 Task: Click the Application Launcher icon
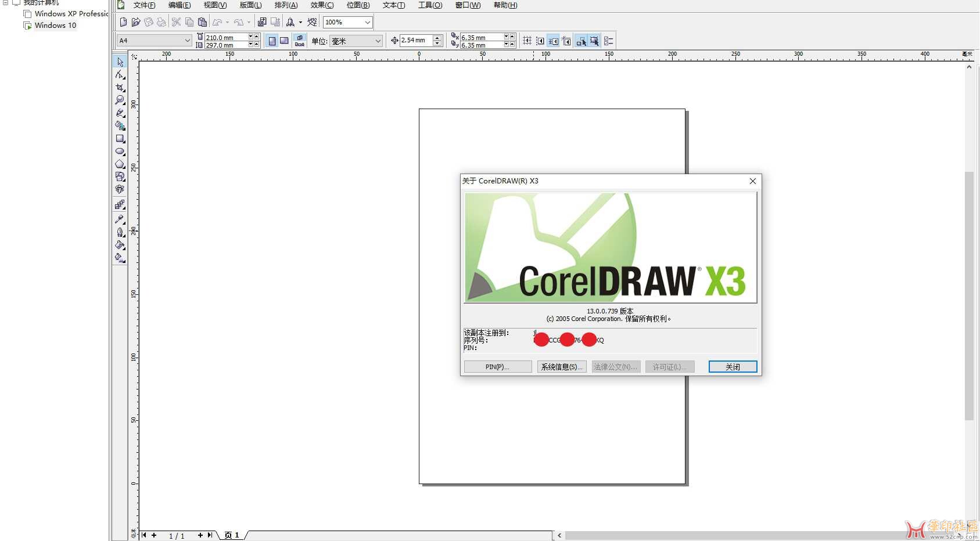[290, 22]
